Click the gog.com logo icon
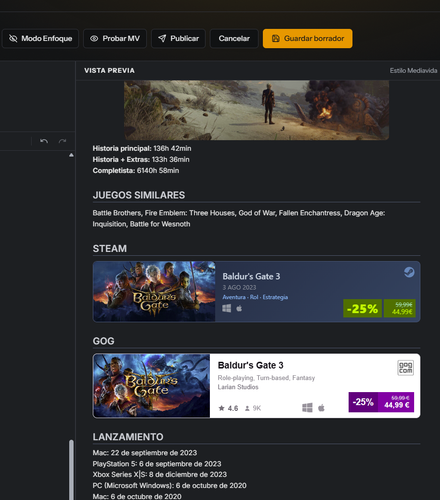Image resolution: width=440 pixels, height=500 pixels. (x=406, y=368)
